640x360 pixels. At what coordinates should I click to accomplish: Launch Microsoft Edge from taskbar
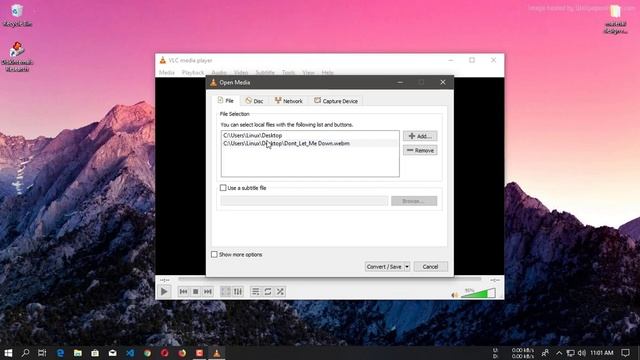point(60,353)
